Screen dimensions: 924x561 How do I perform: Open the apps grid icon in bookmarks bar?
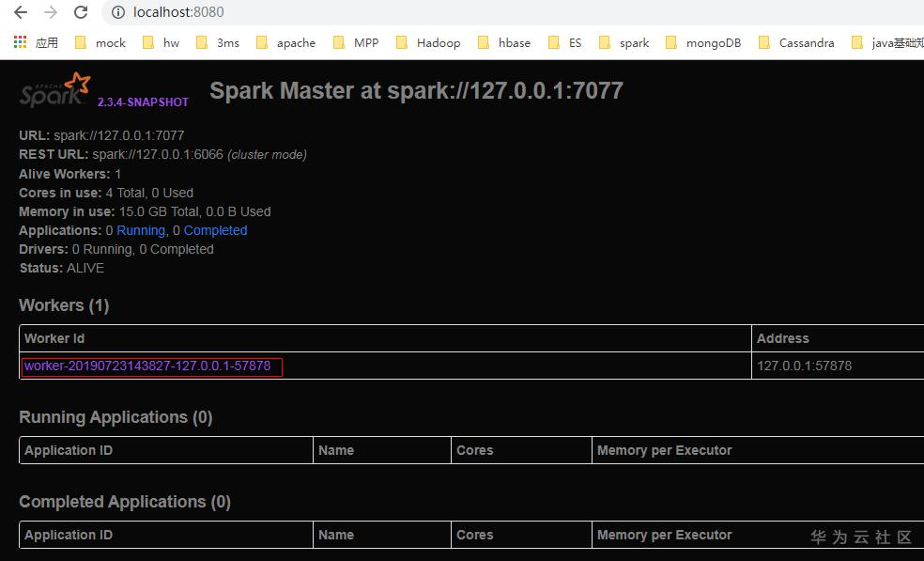coord(20,42)
